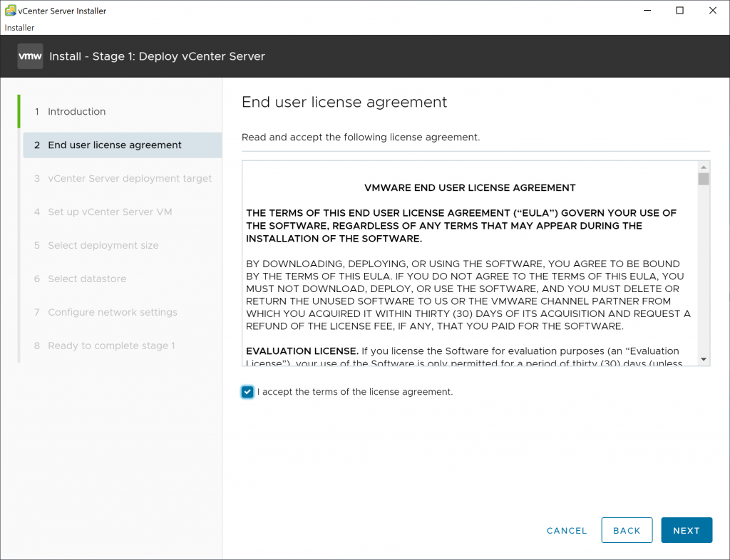Image resolution: width=730 pixels, height=560 pixels.
Task: Select Configure network settings step
Action: click(x=122, y=313)
